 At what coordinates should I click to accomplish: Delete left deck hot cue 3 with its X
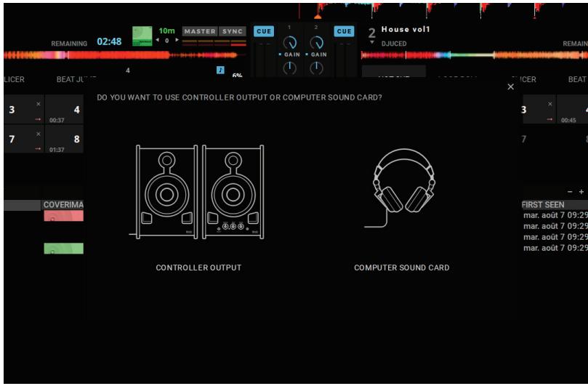[x=39, y=104]
